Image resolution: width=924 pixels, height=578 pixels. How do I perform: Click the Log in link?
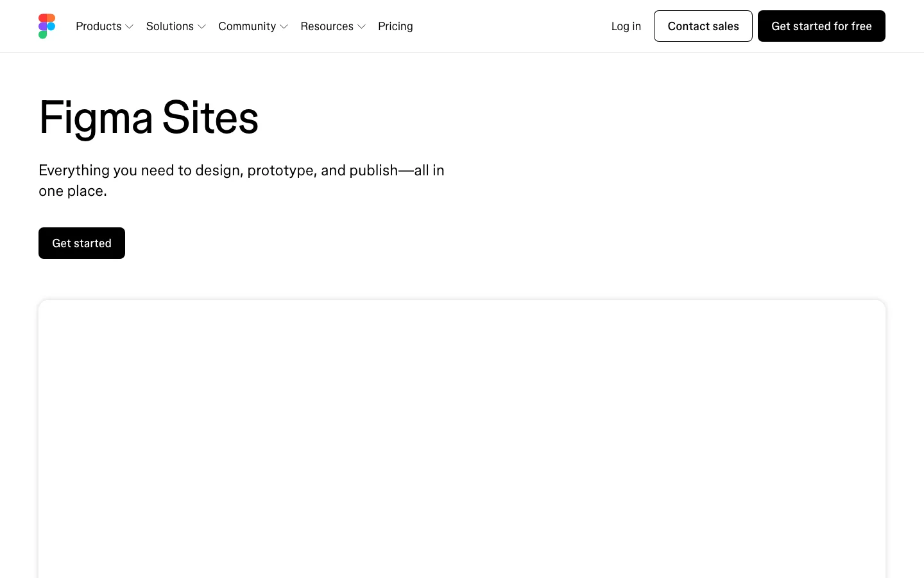click(x=626, y=26)
